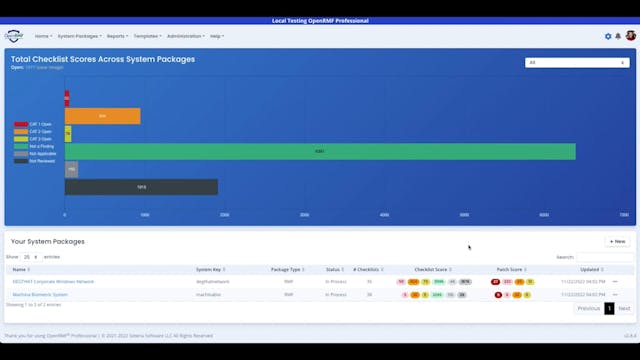Open the settings gear icon

pyautogui.click(x=608, y=36)
